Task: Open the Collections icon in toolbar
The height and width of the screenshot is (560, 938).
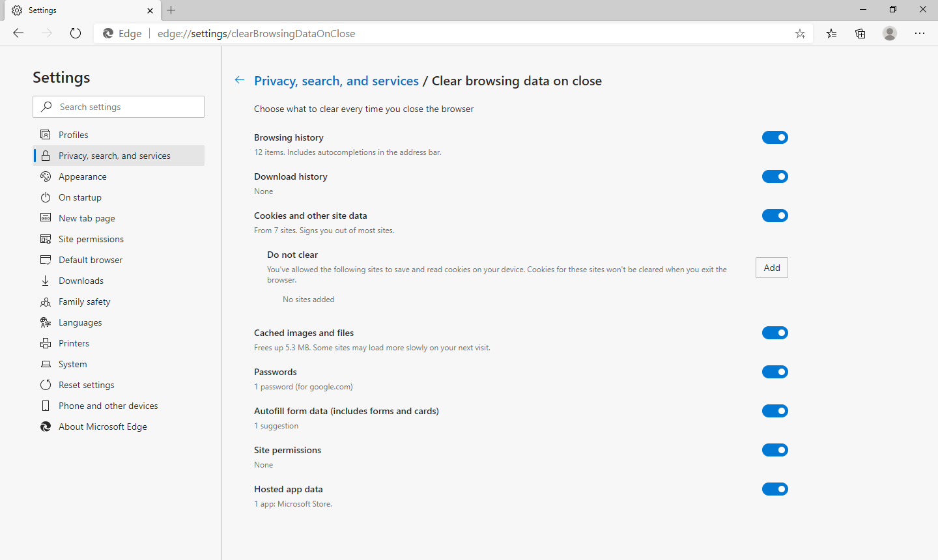Action: [860, 33]
